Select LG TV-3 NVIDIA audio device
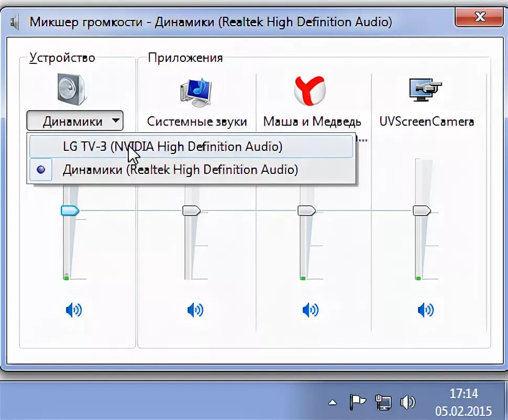 pyautogui.click(x=191, y=147)
